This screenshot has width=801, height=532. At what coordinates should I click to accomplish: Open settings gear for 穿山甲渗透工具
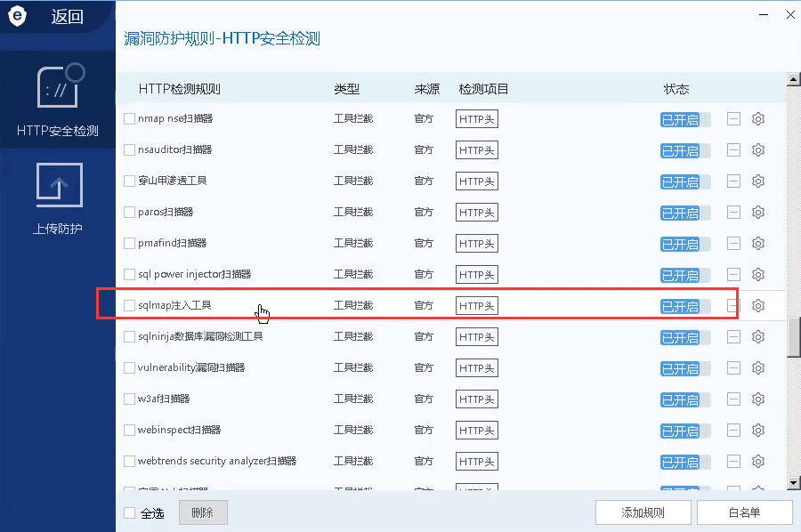758,181
